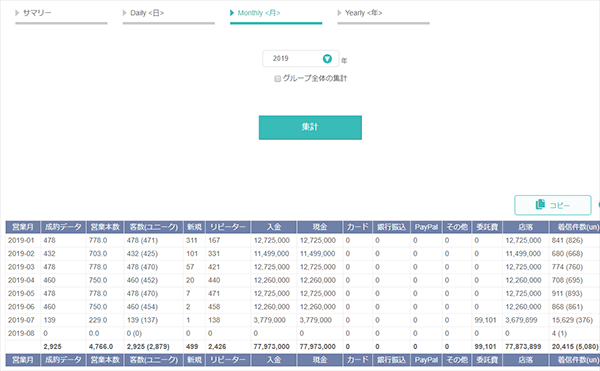Click the triangle icon beside Daily
This screenshot has width=600, height=371.
click(x=124, y=13)
